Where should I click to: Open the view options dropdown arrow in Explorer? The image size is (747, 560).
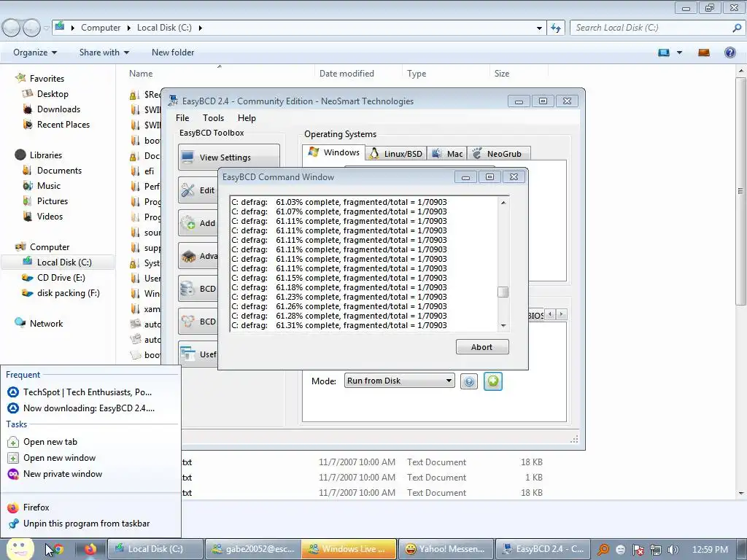coord(679,52)
